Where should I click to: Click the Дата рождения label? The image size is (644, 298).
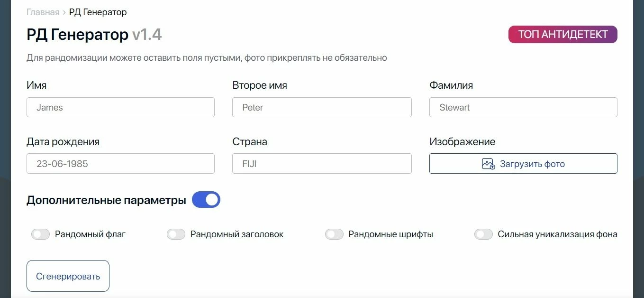click(63, 141)
